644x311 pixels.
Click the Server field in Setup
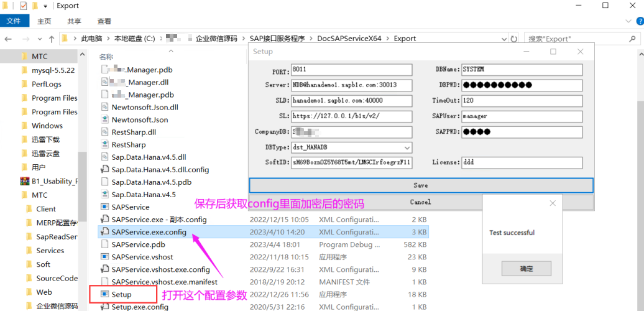click(352, 85)
